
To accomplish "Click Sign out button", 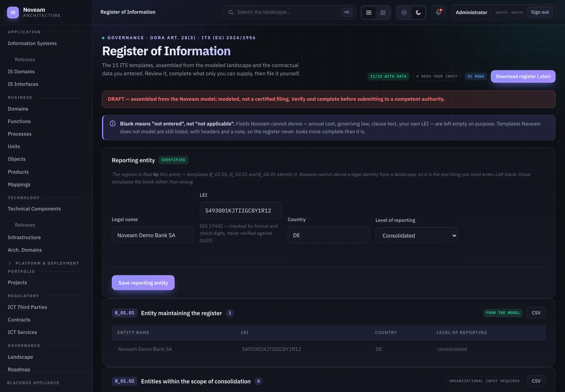I will [540, 12].
